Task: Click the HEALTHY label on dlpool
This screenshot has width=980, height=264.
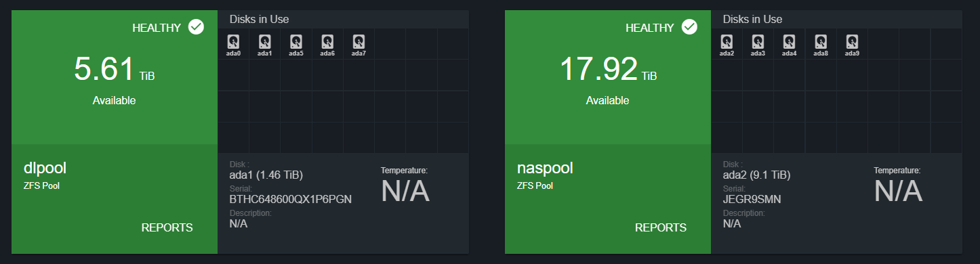Action: [x=157, y=28]
